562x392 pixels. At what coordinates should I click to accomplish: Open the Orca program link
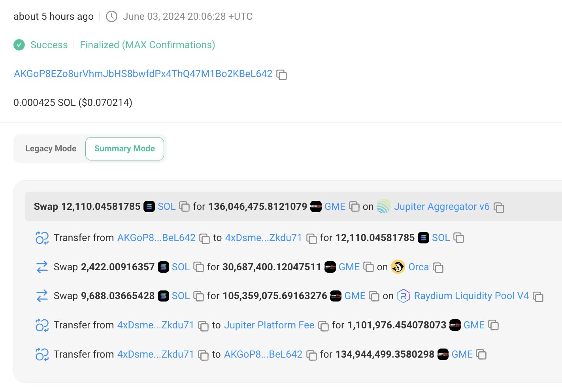[x=419, y=267]
